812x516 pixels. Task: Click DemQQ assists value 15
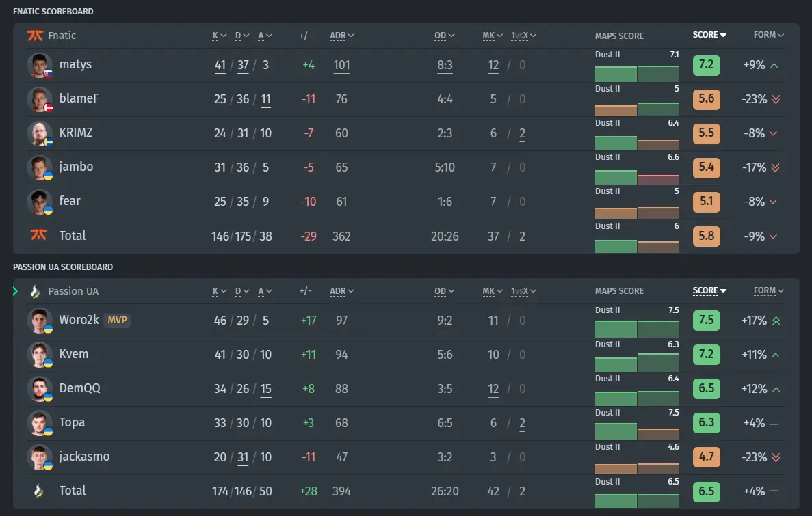click(265, 389)
